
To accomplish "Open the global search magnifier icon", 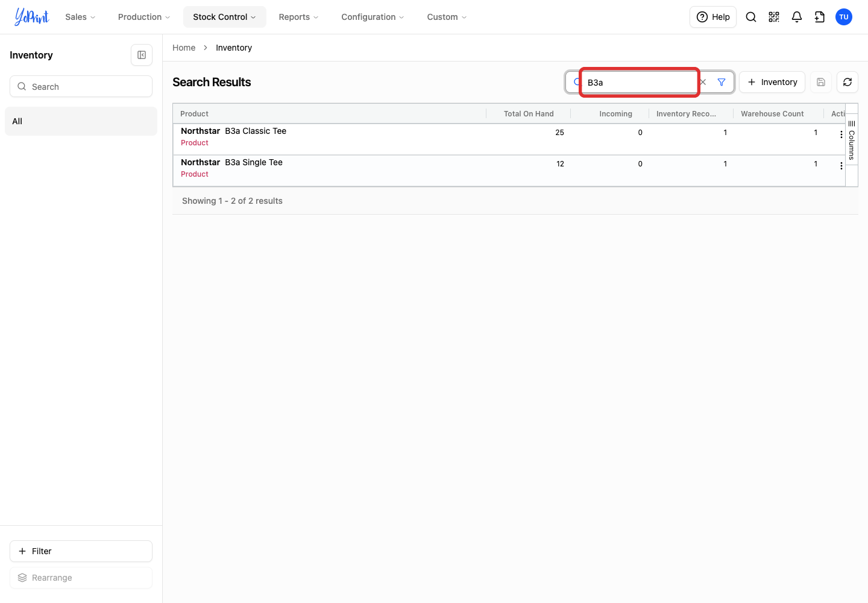I will 751,17.
